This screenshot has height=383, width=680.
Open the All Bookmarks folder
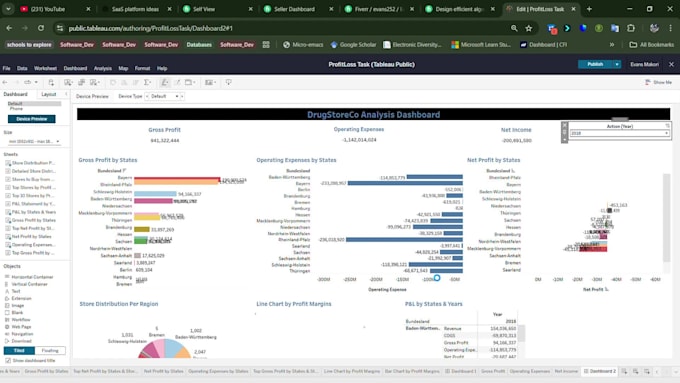click(x=651, y=45)
